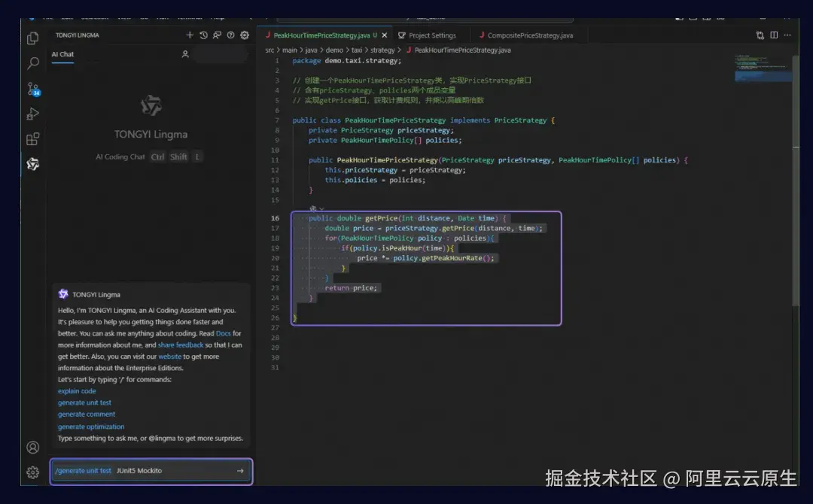Click the user profile icon beside AI Chat
813x504 pixels.
[x=185, y=54]
